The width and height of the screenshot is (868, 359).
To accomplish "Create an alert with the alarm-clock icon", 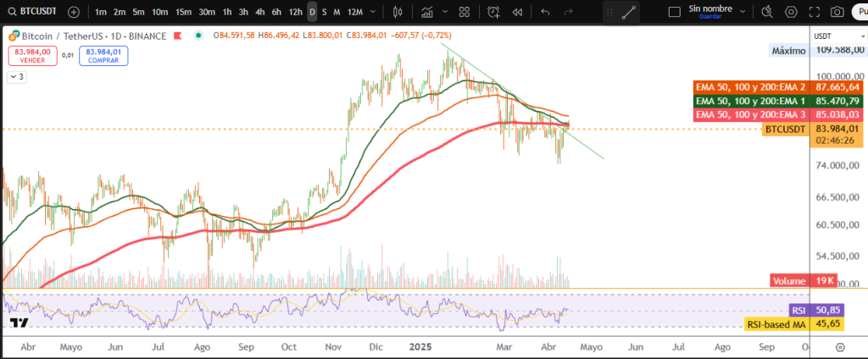I will [492, 12].
